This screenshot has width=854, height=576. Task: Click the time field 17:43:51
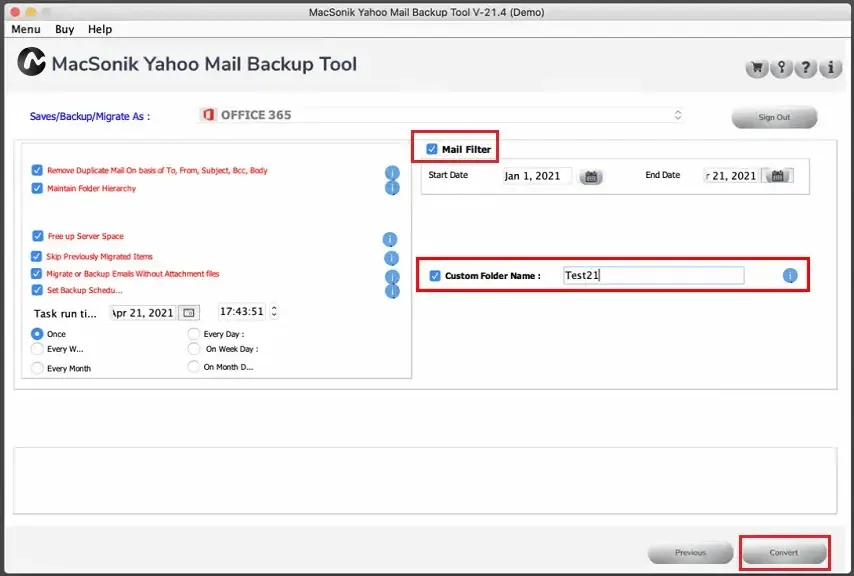point(243,311)
